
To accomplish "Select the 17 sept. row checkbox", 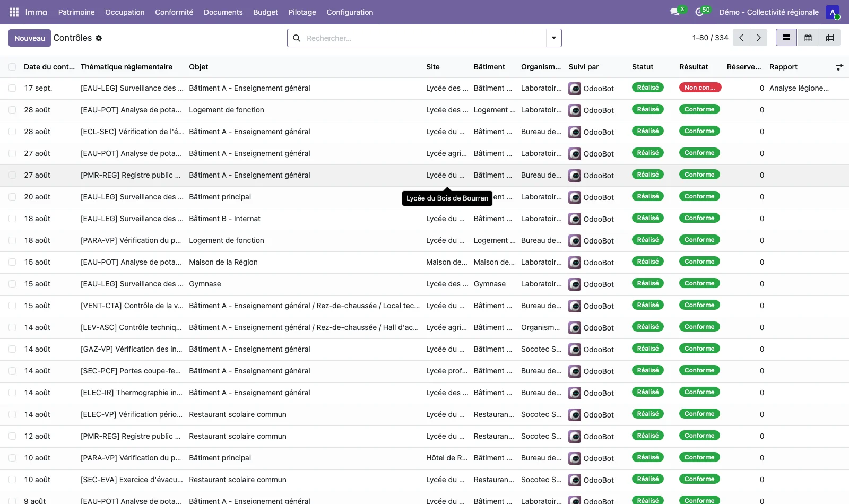I will [x=12, y=88].
